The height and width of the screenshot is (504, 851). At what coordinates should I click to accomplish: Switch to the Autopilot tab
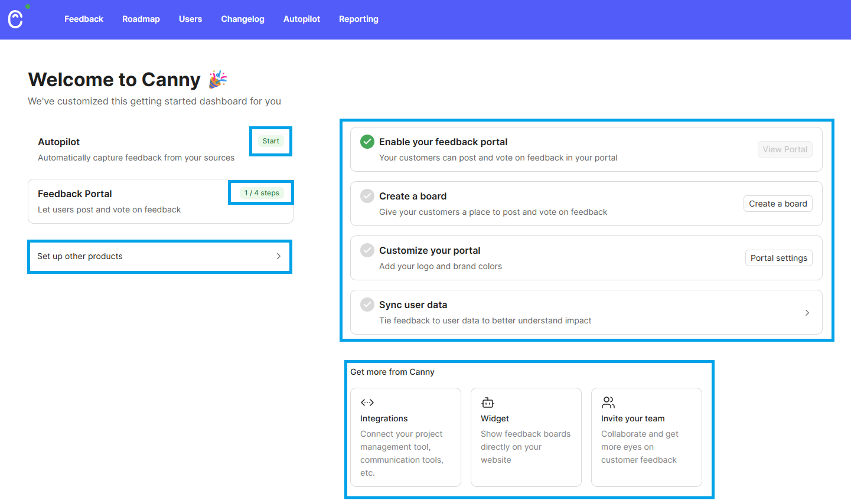click(x=302, y=19)
